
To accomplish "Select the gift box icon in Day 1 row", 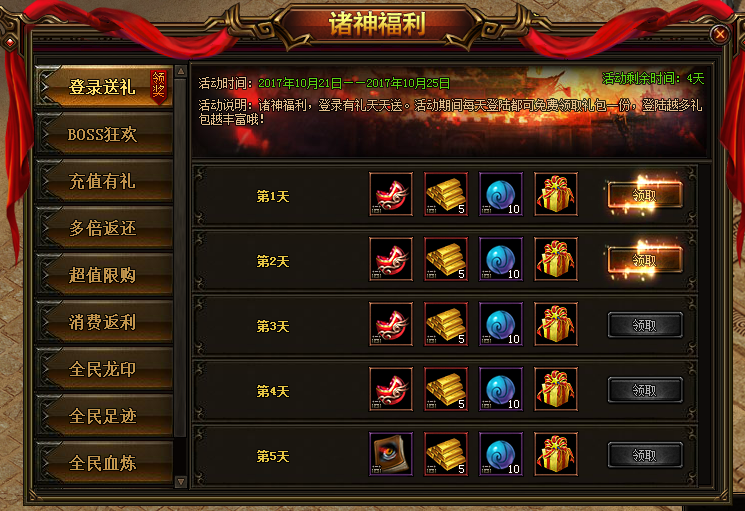I will click(556, 194).
